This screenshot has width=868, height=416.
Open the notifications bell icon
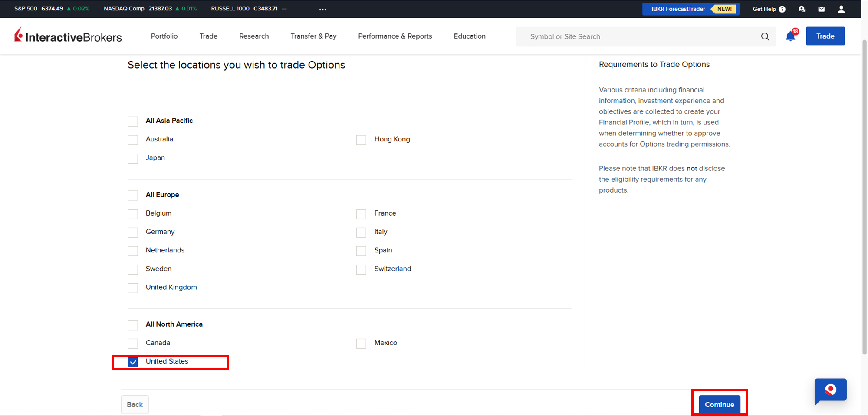tap(790, 36)
